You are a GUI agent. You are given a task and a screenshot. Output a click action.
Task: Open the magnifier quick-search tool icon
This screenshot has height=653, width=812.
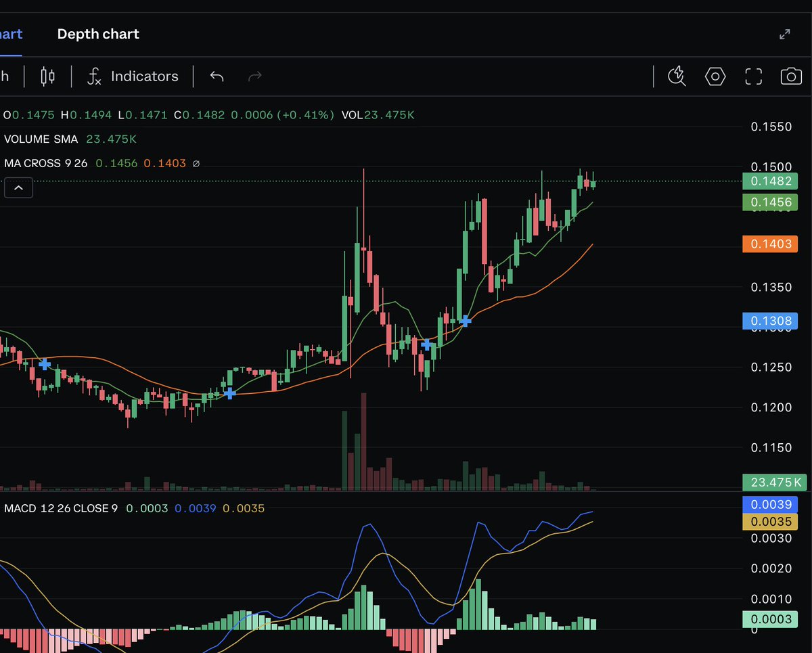coord(676,76)
